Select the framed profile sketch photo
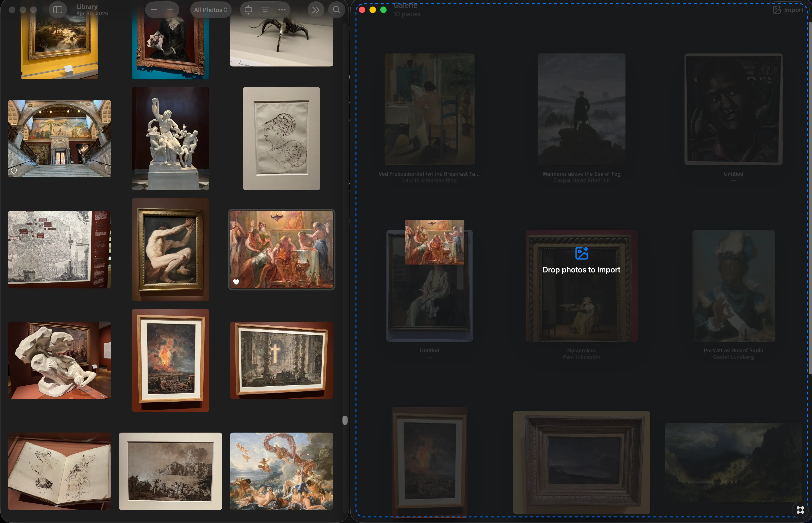812x523 pixels. coord(282,139)
